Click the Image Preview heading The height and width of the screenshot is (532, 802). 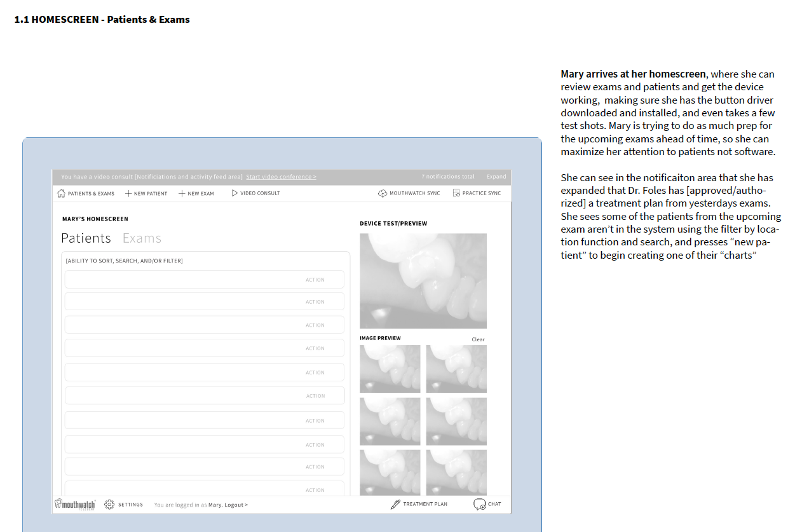coord(380,338)
